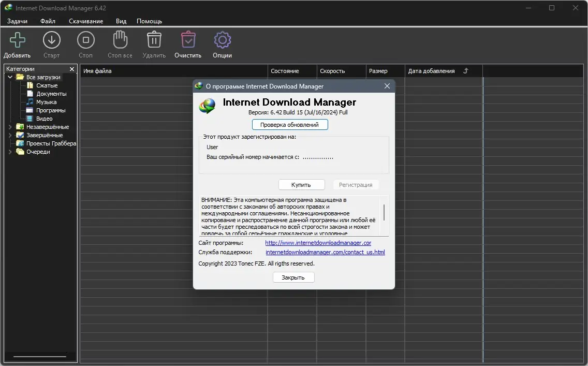The height and width of the screenshot is (366, 588).
Task: Sort by Скорость column header
Action: [341, 71]
